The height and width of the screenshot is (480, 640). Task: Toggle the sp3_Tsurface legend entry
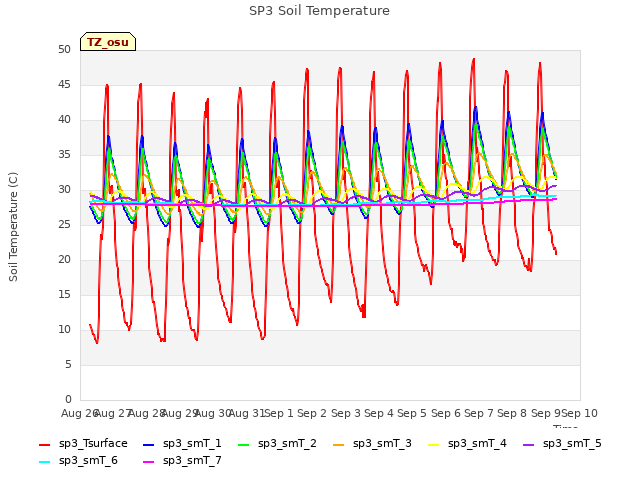pyautogui.click(x=83, y=444)
